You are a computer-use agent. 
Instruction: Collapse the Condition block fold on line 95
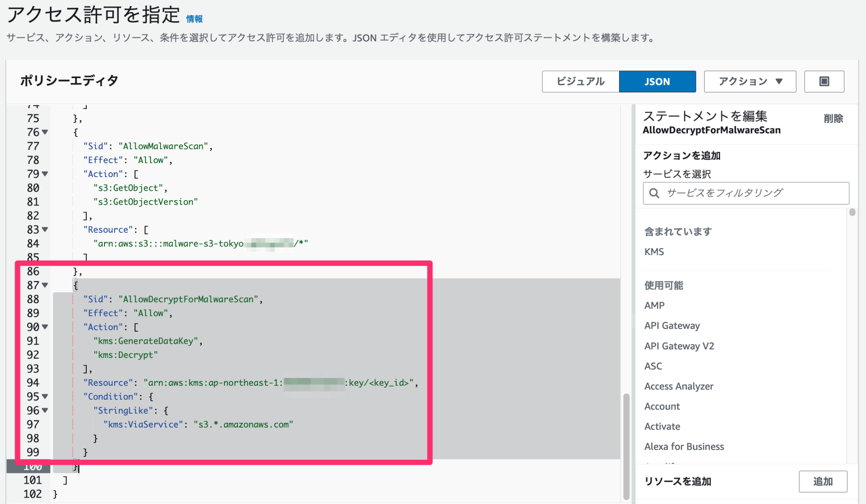(45, 396)
